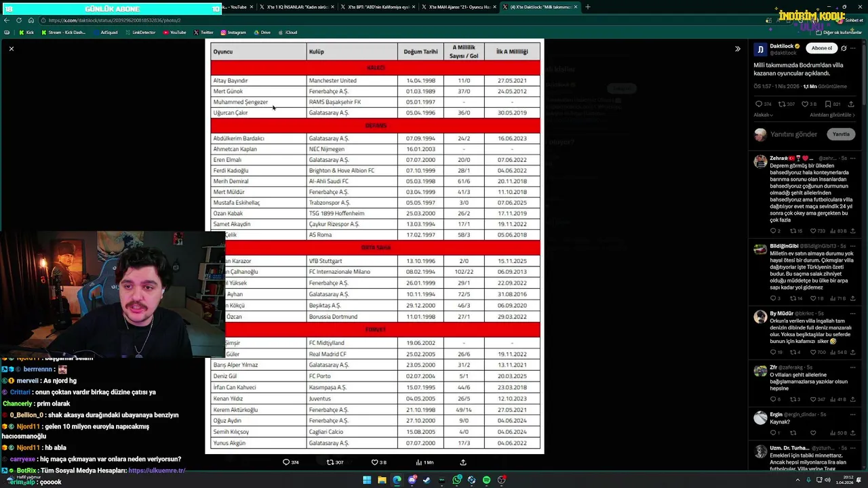Share the main tweet from the sidebar

coord(851,104)
